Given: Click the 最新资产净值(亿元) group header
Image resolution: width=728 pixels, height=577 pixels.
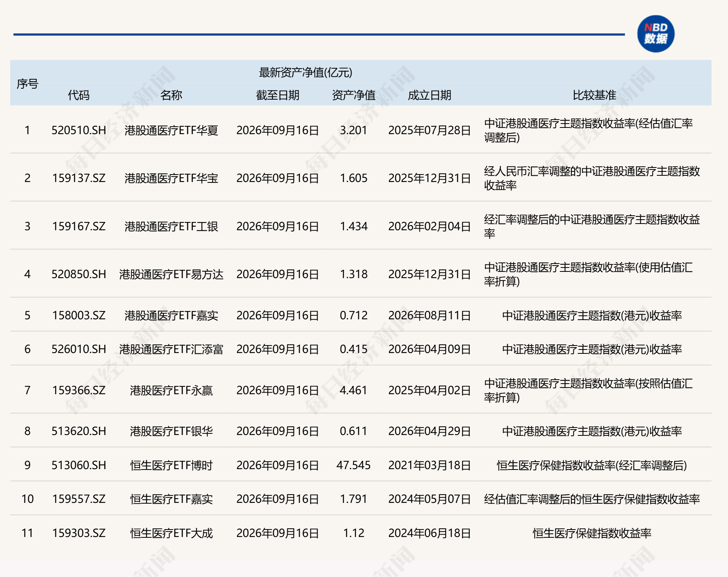Looking at the screenshot, I should coord(306,72).
